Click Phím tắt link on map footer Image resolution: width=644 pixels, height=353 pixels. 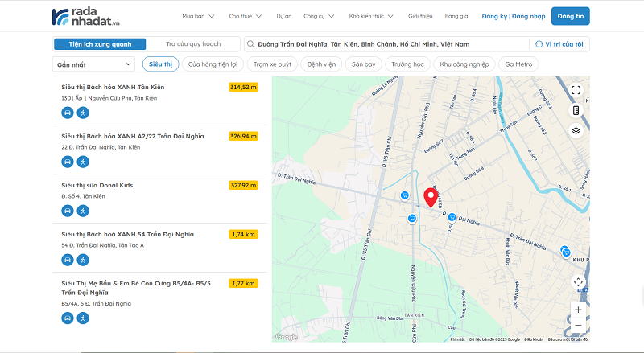[457, 339]
